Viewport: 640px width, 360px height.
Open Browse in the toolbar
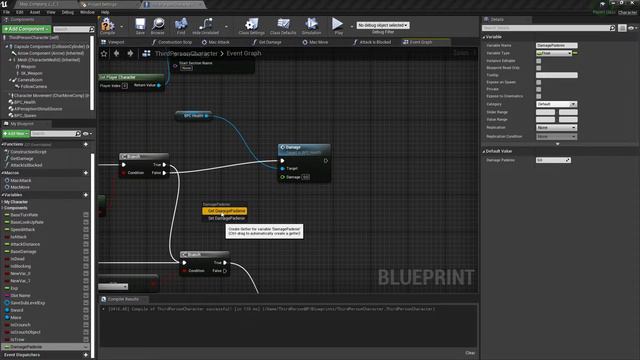[158, 25]
